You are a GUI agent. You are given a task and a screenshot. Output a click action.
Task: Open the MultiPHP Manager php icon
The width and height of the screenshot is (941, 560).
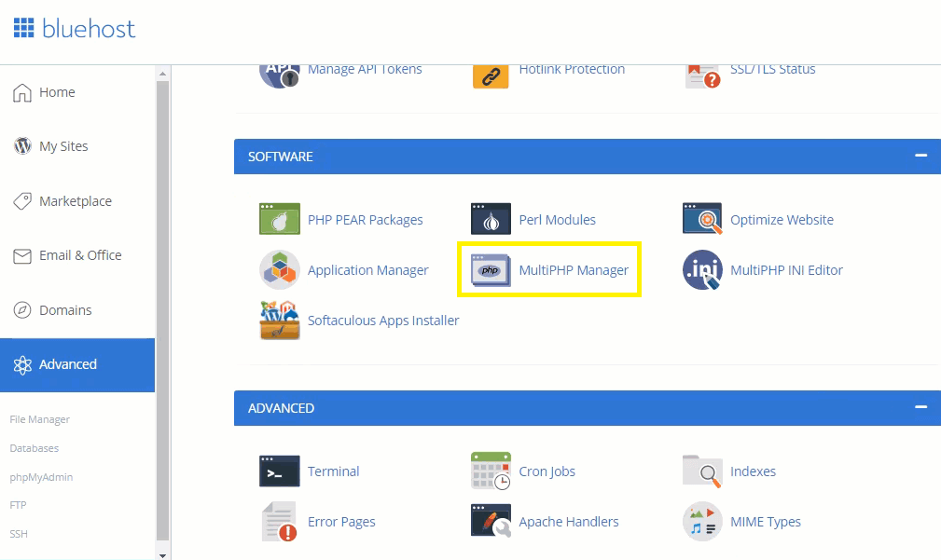point(491,270)
